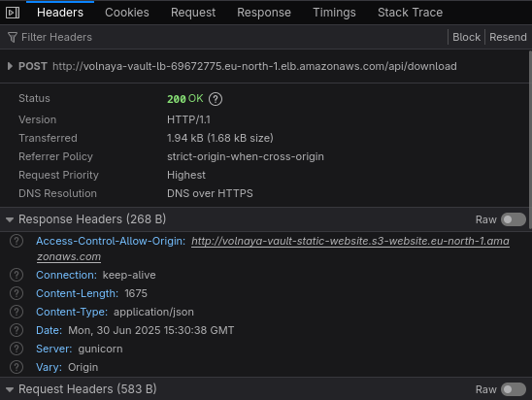The height and width of the screenshot is (400, 532).
Task: Focus the Filter Headers input field
Action: click(x=224, y=37)
